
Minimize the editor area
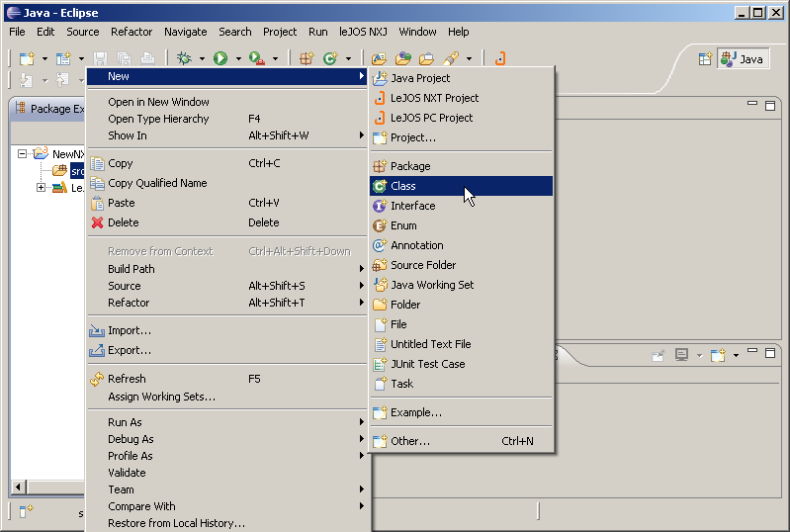[x=752, y=104]
